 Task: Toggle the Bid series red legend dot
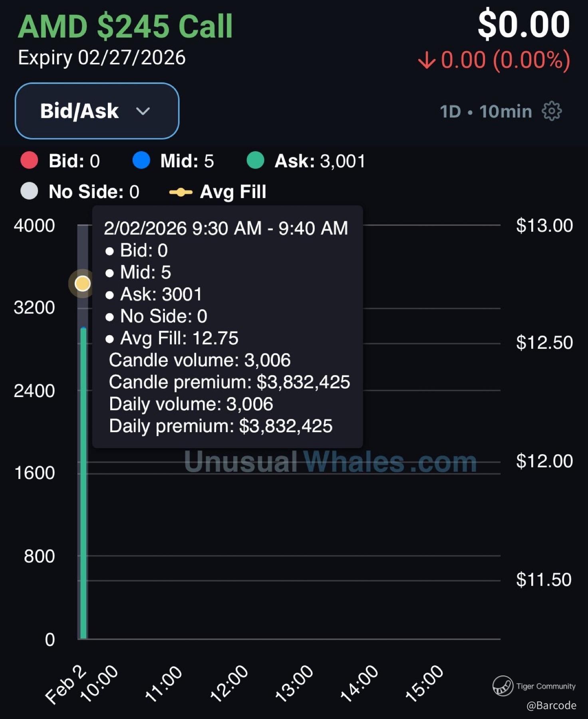point(29,161)
